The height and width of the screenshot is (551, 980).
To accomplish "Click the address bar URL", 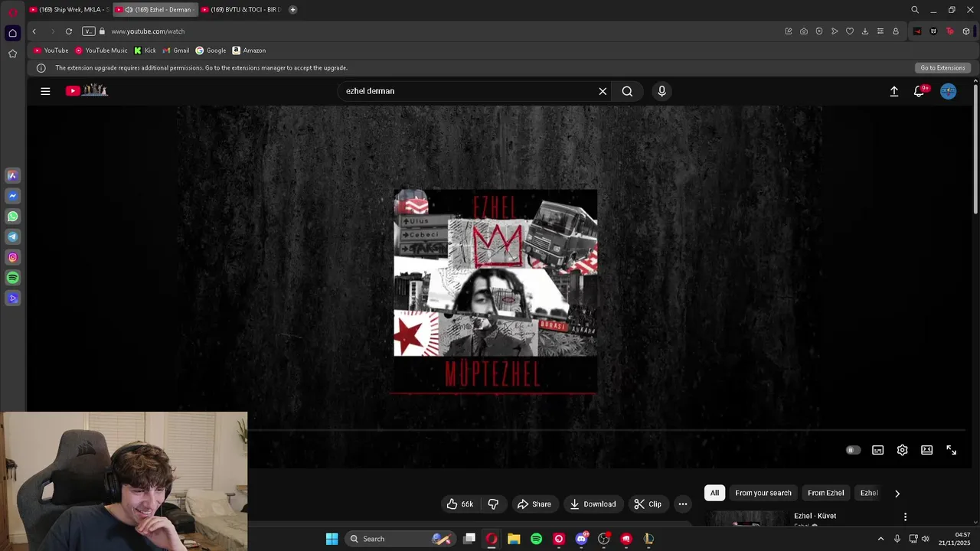I will [x=148, y=31].
